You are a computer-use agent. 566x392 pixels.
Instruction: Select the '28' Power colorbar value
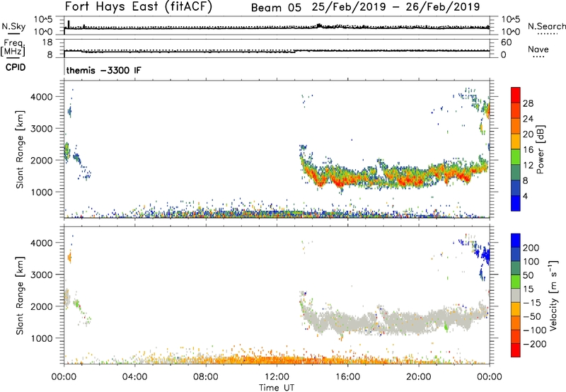click(528, 103)
